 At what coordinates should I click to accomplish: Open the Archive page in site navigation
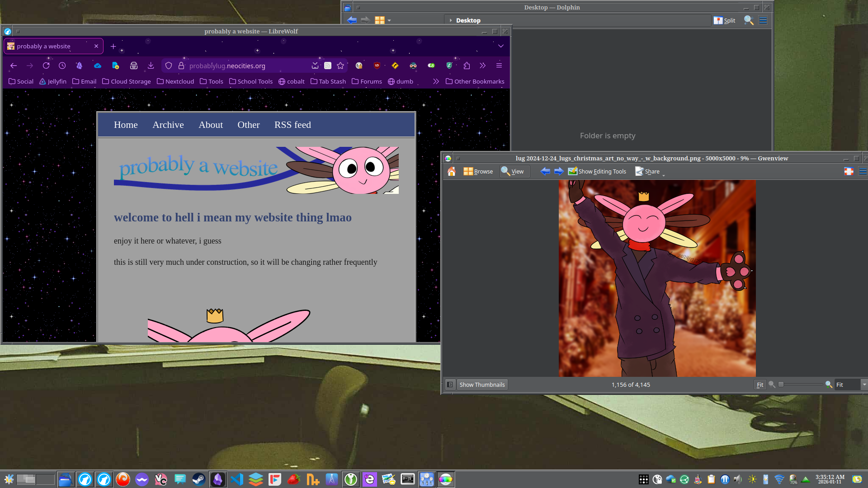pyautogui.click(x=168, y=125)
